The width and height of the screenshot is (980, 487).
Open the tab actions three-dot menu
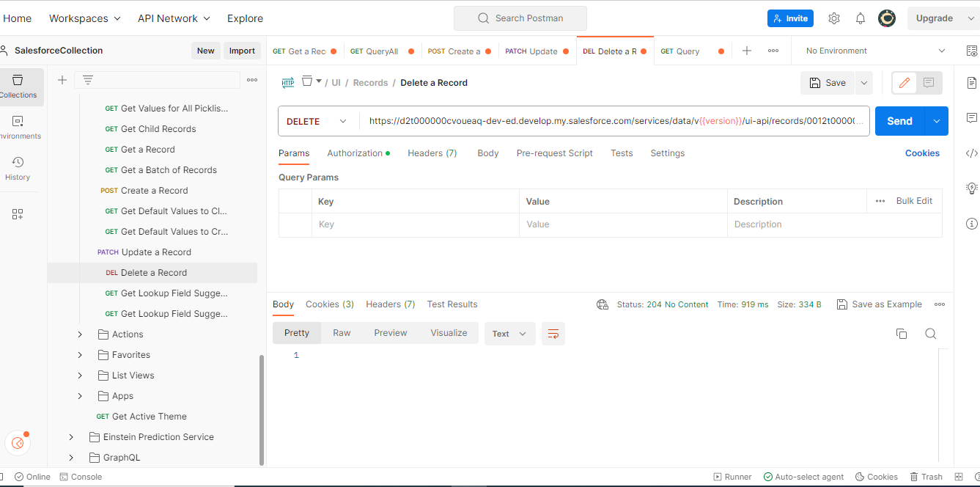[773, 51]
